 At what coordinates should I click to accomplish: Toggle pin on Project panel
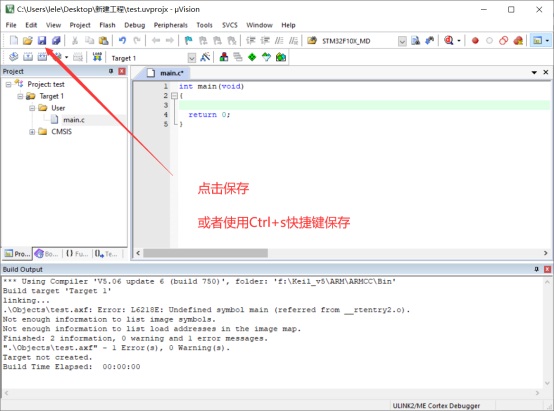pyautogui.click(x=111, y=71)
